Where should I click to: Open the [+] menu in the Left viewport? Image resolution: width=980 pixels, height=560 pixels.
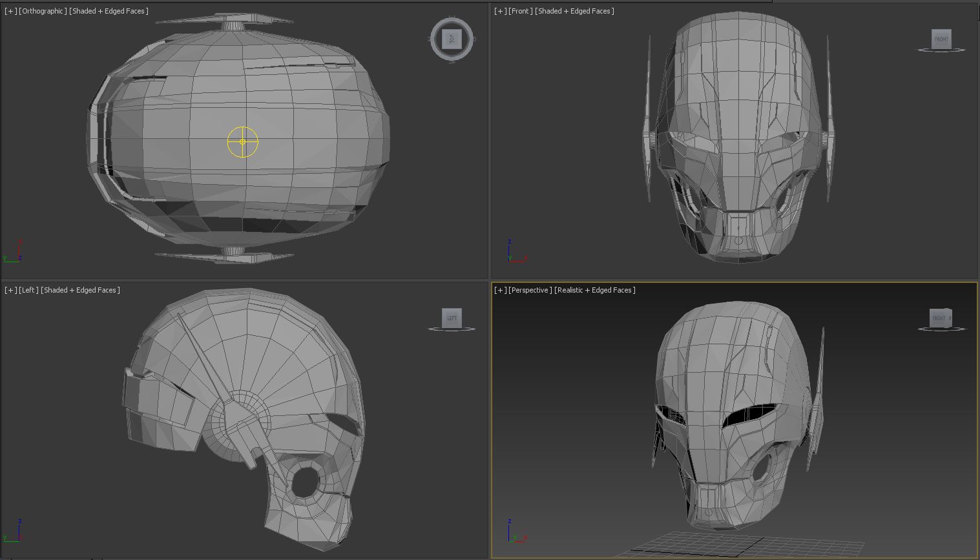click(x=10, y=290)
